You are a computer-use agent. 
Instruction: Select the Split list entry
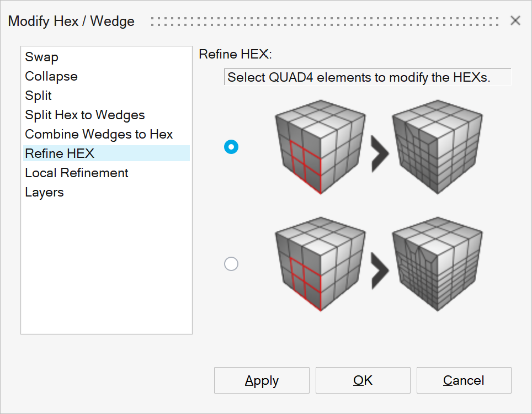(x=39, y=95)
